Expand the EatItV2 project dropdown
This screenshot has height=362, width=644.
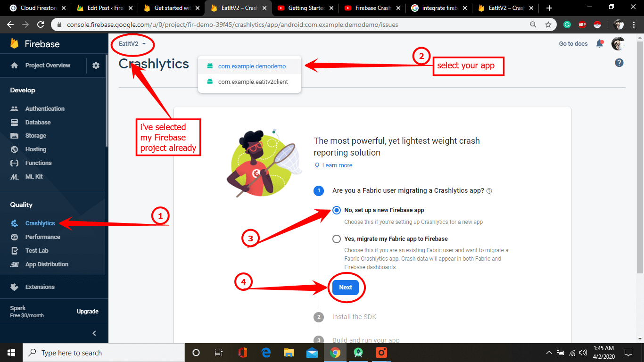132,44
